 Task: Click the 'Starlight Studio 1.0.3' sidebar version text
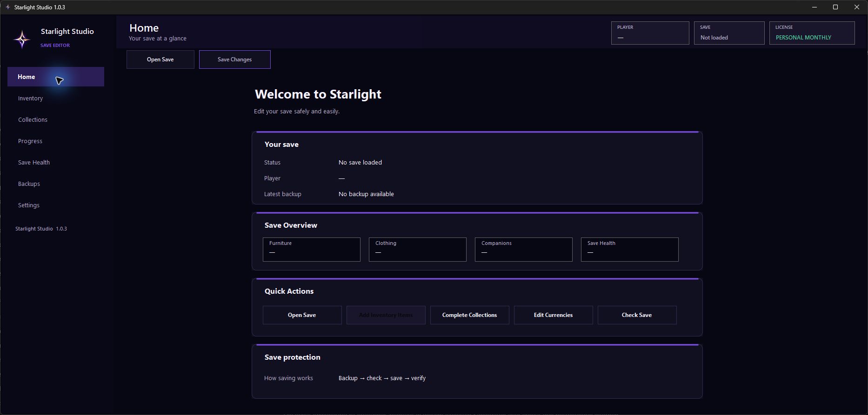(x=41, y=229)
